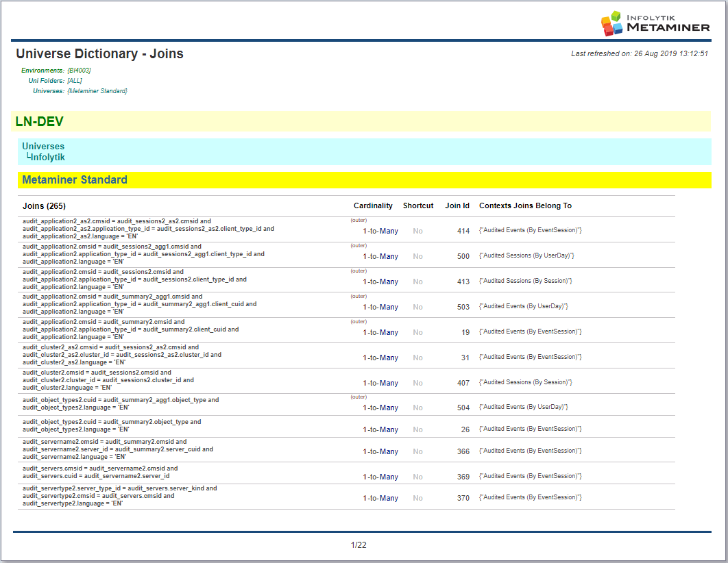The height and width of the screenshot is (563, 728).
Task: Click the Joins (265) column header
Action: point(44,206)
